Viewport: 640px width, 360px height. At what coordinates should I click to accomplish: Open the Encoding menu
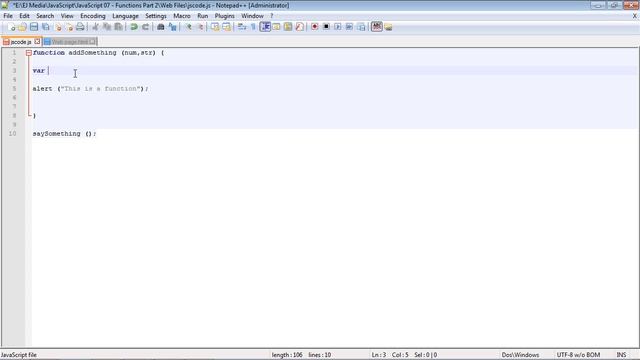coord(93,16)
